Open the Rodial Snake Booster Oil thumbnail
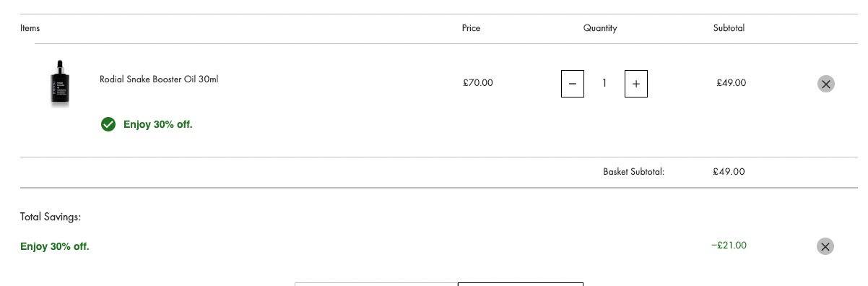 59,84
